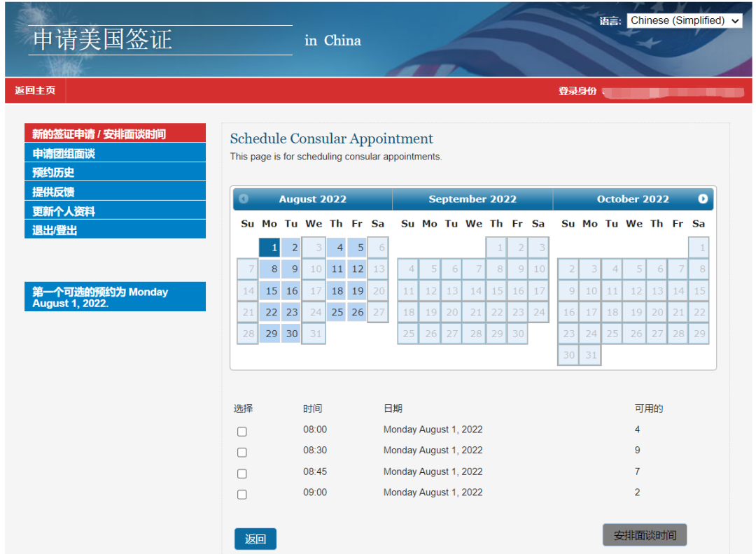Pick August 4 on the calendar
756x554 pixels.
pyautogui.click(x=336, y=248)
